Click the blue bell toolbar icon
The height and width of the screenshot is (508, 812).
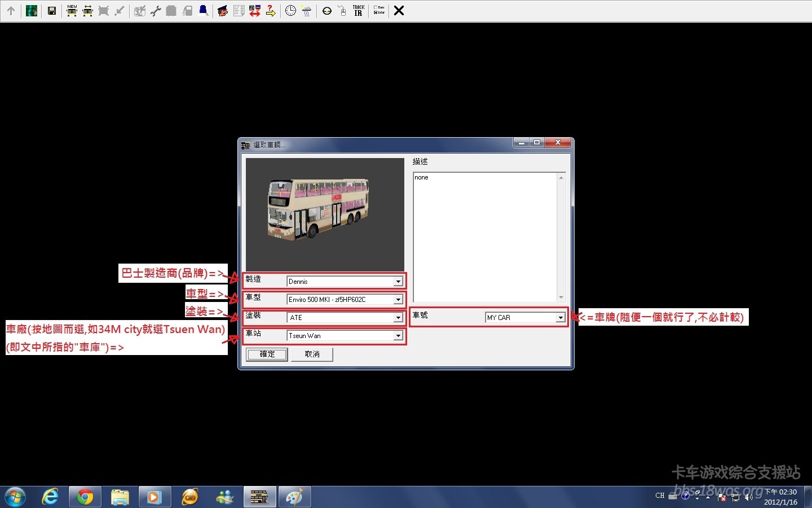click(x=203, y=11)
